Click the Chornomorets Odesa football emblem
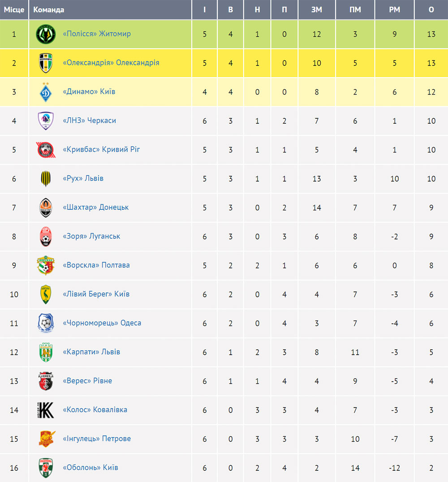Viewport: 448px width, 482px height. coord(46,323)
